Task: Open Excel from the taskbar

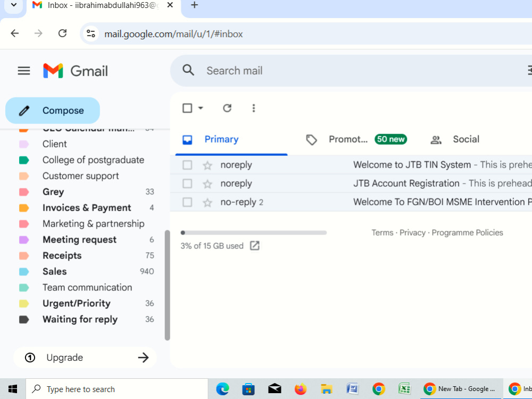Action: tap(404, 389)
